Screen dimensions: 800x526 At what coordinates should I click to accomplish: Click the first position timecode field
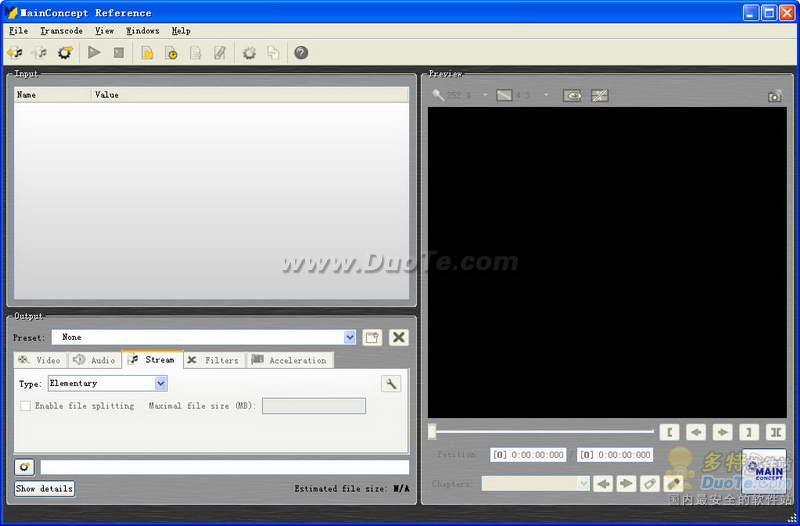528,455
